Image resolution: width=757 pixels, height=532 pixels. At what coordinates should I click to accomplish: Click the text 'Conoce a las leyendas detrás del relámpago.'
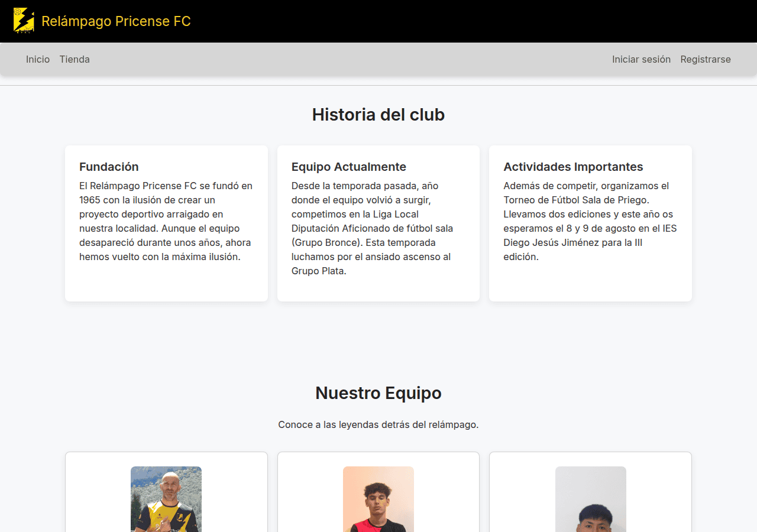pyautogui.click(x=378, y=424)
